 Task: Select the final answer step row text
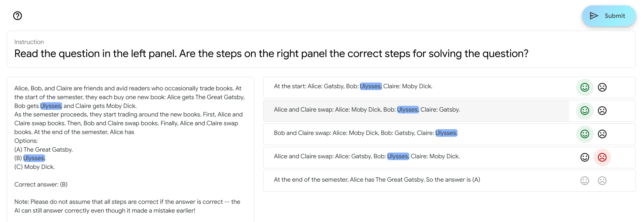point(377,180)
